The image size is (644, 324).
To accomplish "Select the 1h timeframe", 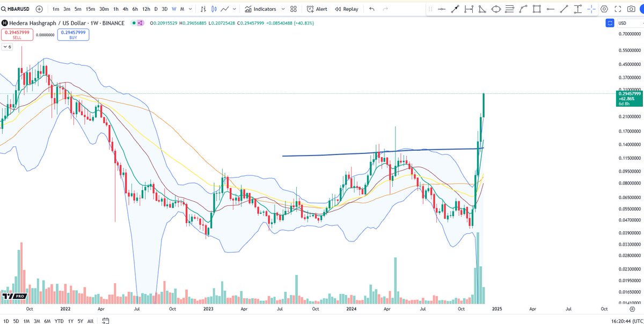I will pyautogui.click(x=116, y=9).
